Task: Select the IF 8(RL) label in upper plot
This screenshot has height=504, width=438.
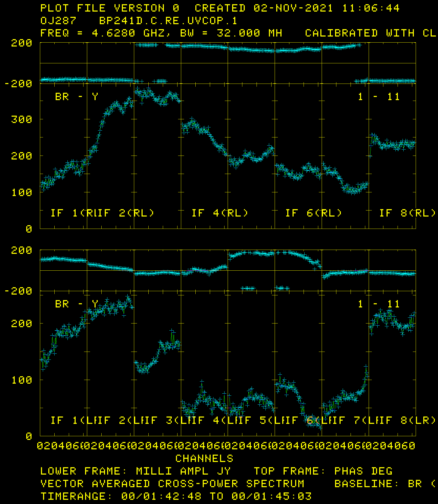Action: point(407,213)
